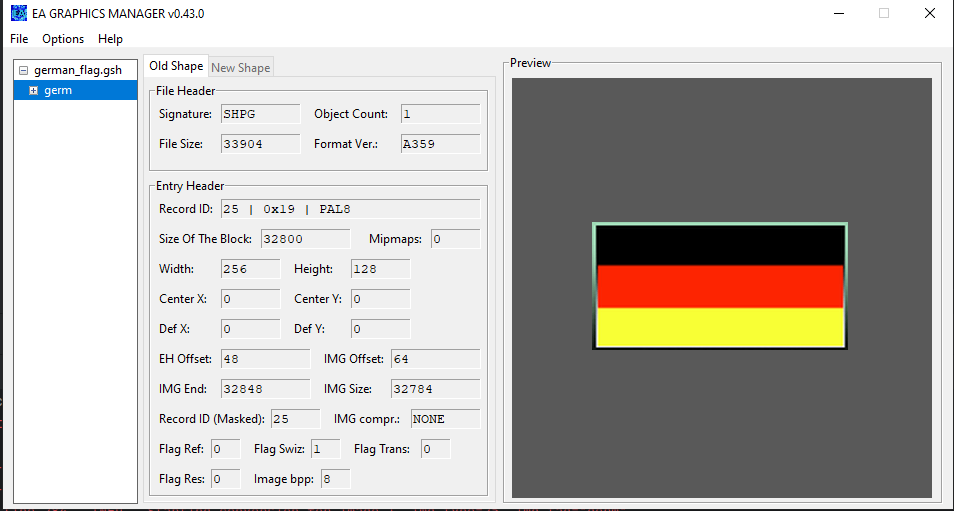
Task: Switch to the Old Shape tab
Action: click(x=176, y=66)
